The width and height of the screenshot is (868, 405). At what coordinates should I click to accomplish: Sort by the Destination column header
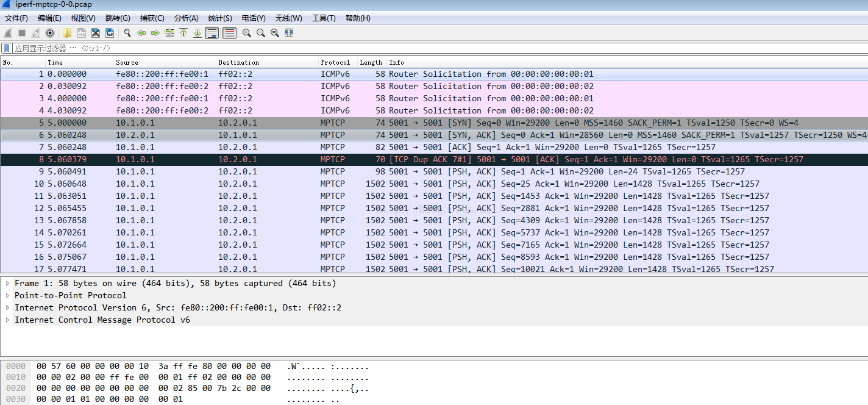point(268,62)
